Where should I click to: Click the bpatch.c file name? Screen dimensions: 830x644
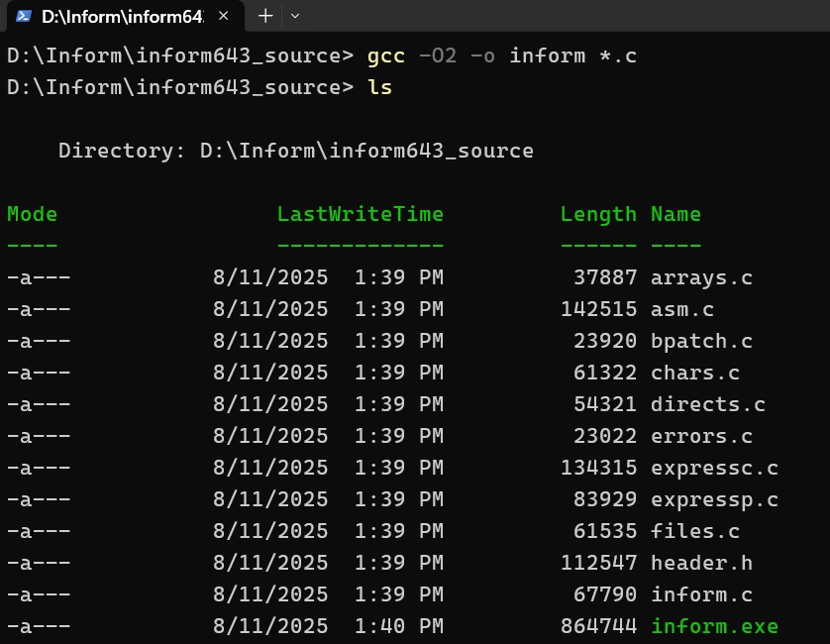point(701,341)
